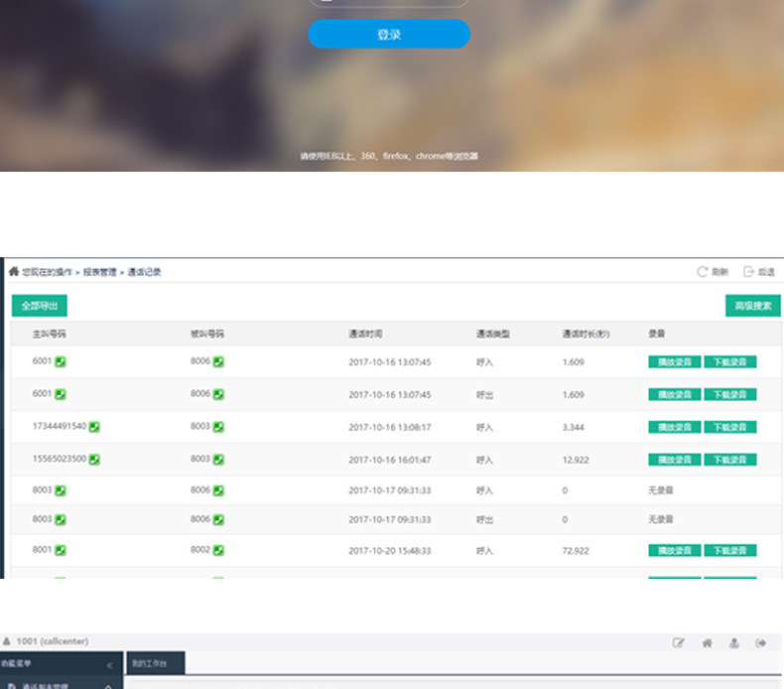
Task: Open the 我的工作台 tab
Action: [x=154, y=664]
